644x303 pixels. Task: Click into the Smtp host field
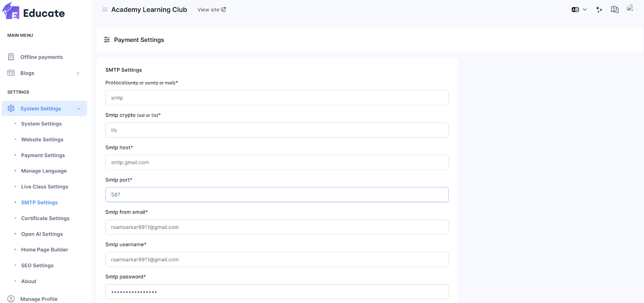(277, 162)
